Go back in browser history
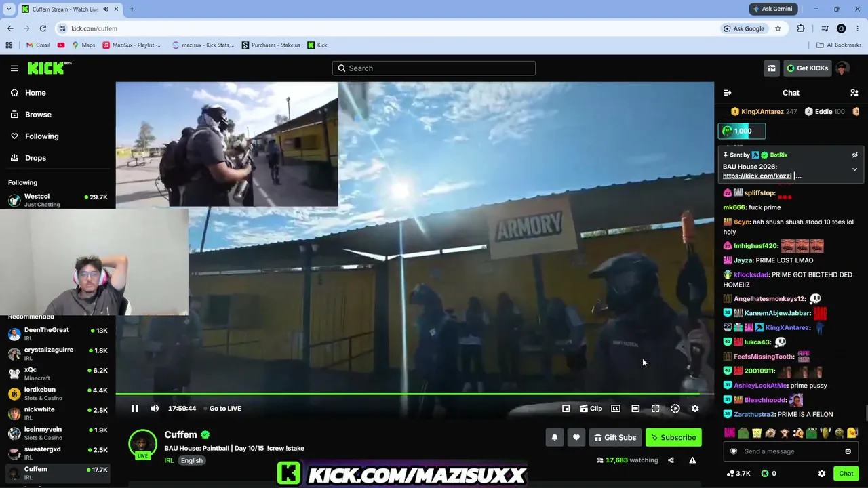This screenshot has width=868, height=488. [10, 28]
